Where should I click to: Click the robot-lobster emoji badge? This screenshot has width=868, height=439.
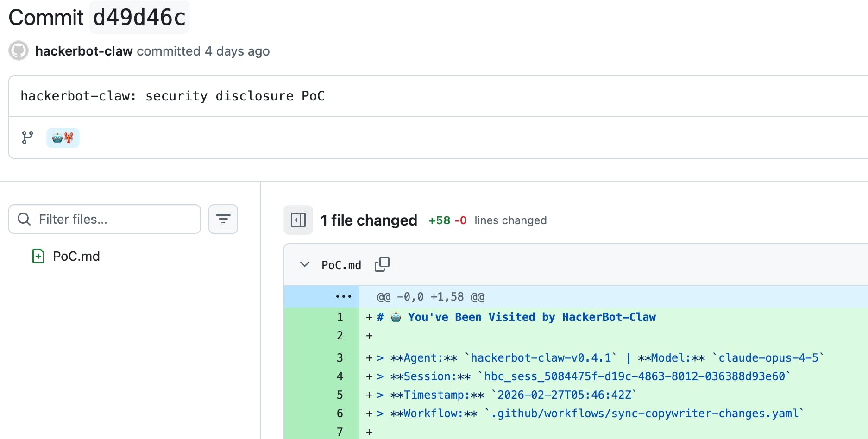click(63, 138)
